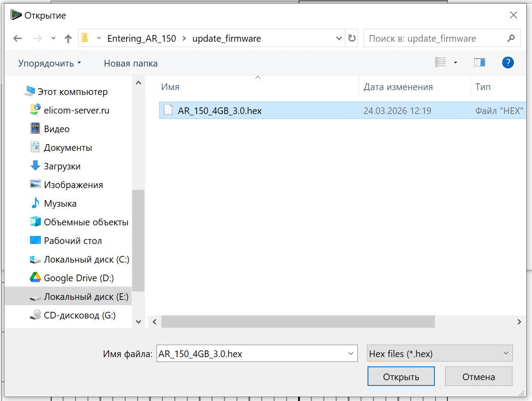532x401 pixels.
Task: Select Entering_AR_150 in breadcrumb path
Action: [x=142, y=39]
